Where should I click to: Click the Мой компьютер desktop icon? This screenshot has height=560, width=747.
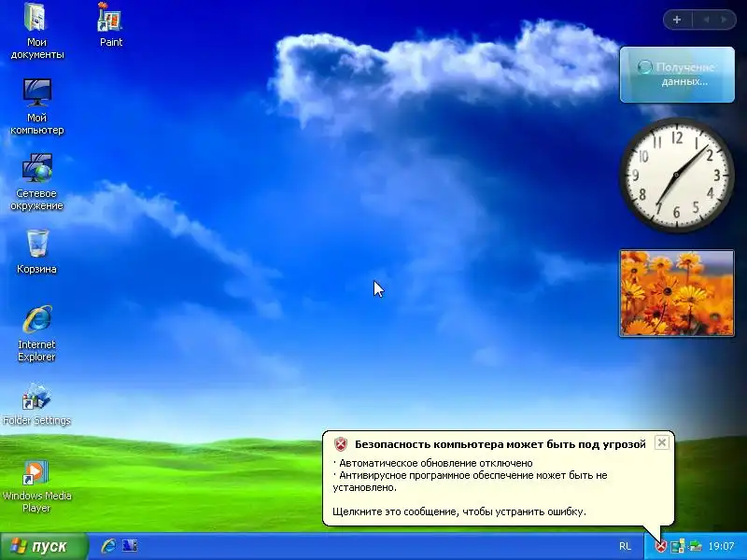[x=36, y=106]
